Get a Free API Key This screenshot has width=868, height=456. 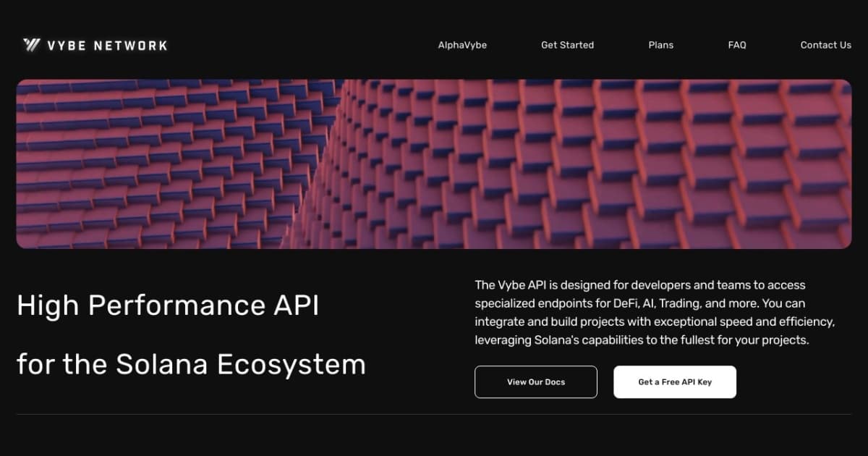click(x=675, y=381)
